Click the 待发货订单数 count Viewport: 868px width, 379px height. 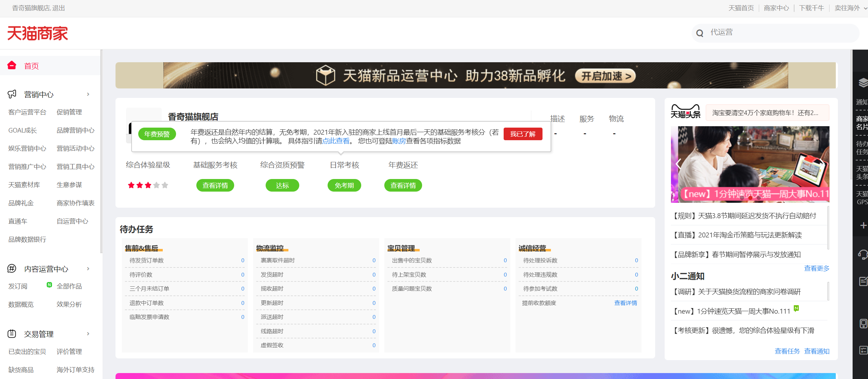coord(243,260)
